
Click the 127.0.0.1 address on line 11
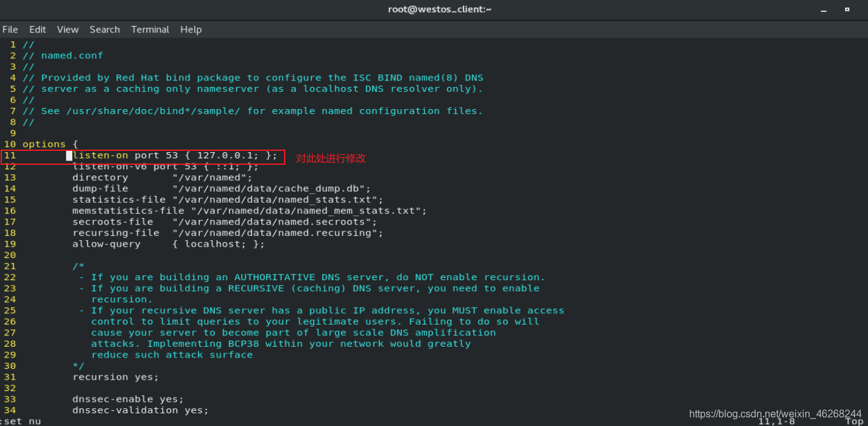click(x=225, y=155)
